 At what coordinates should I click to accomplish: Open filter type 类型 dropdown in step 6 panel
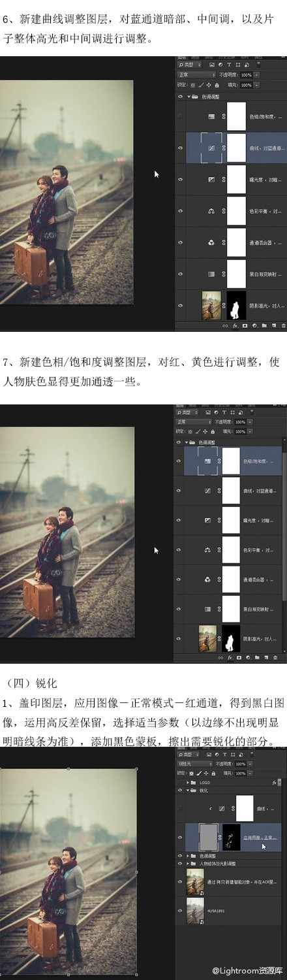(189, 65)
